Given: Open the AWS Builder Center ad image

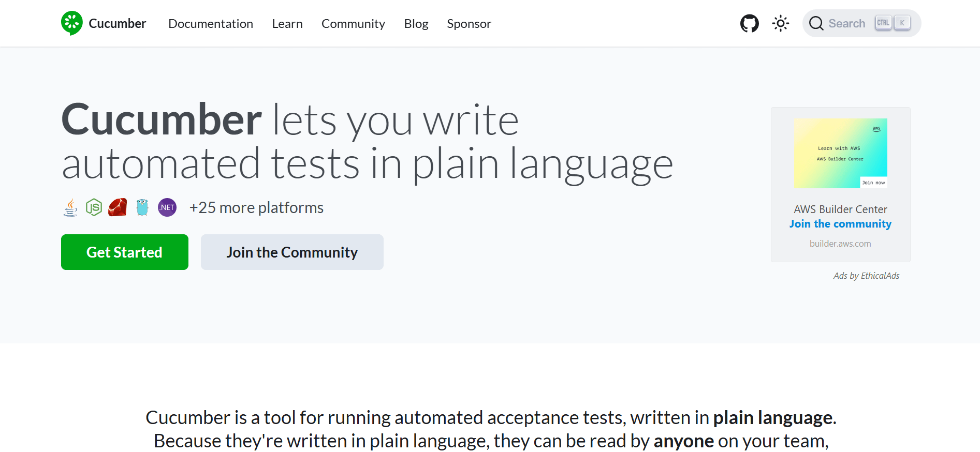Looking at the screenshot, I should click(x=840, y=153).
